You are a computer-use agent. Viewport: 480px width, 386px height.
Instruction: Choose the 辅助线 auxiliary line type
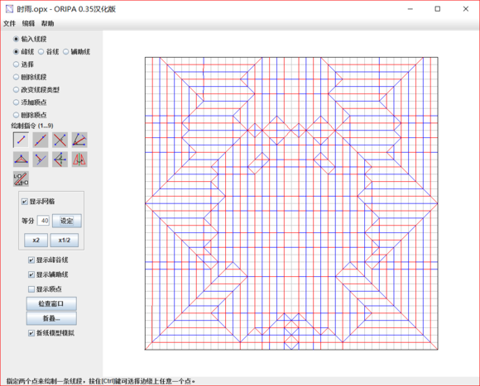76,52
